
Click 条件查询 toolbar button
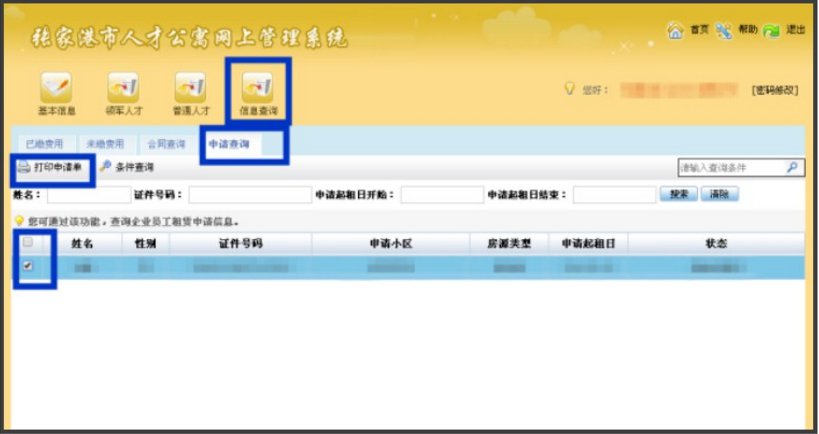click(x=126, y=167)
